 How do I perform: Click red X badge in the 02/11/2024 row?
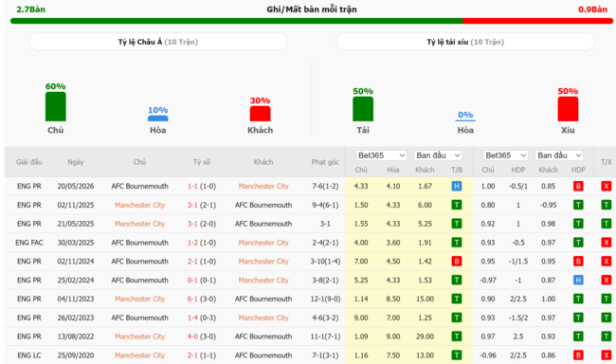607,262
